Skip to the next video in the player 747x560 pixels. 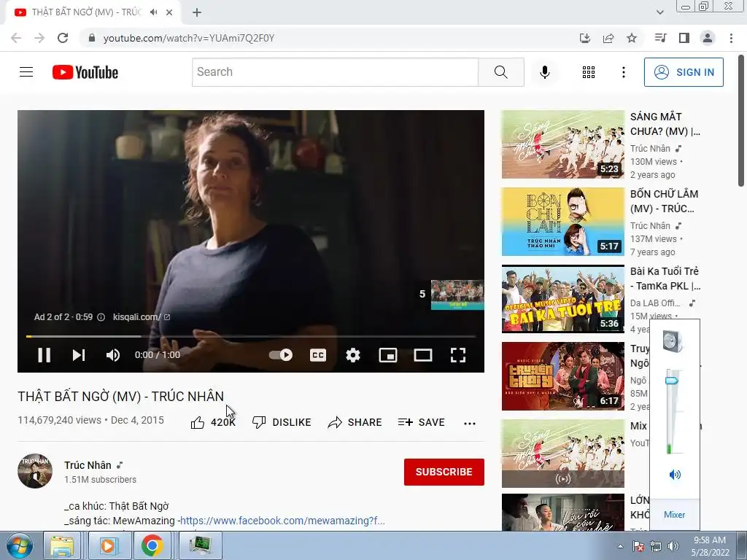tap(79, 355)
